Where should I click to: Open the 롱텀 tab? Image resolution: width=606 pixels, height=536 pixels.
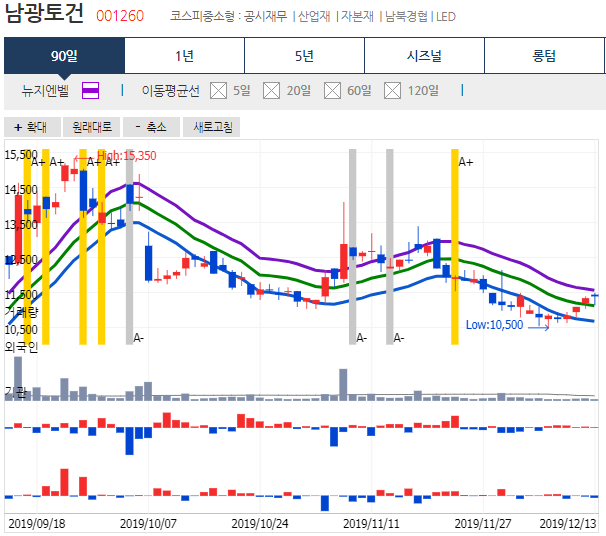click(544, 56)
